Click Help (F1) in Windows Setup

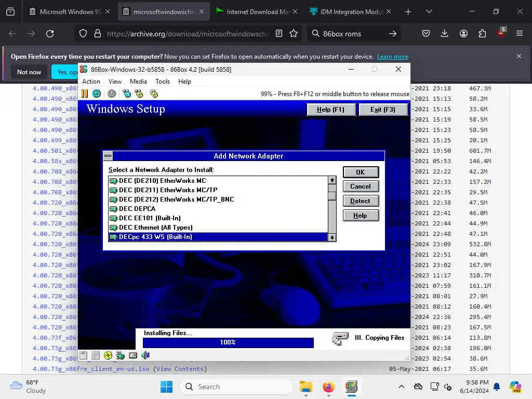331,110
